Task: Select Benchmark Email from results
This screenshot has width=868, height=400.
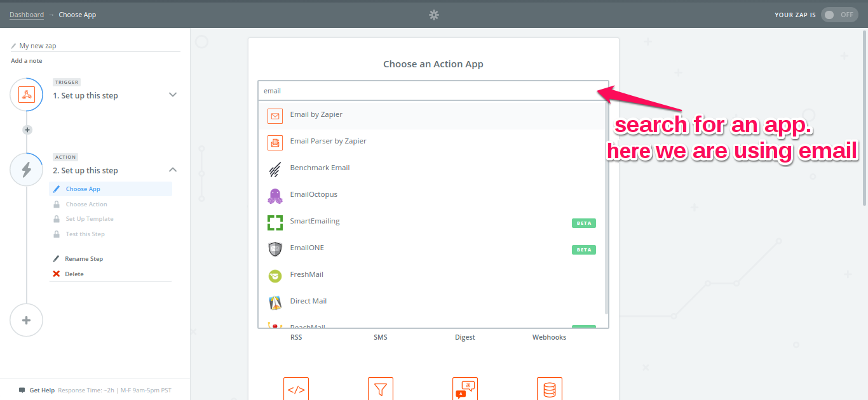Action: point(432,168)
